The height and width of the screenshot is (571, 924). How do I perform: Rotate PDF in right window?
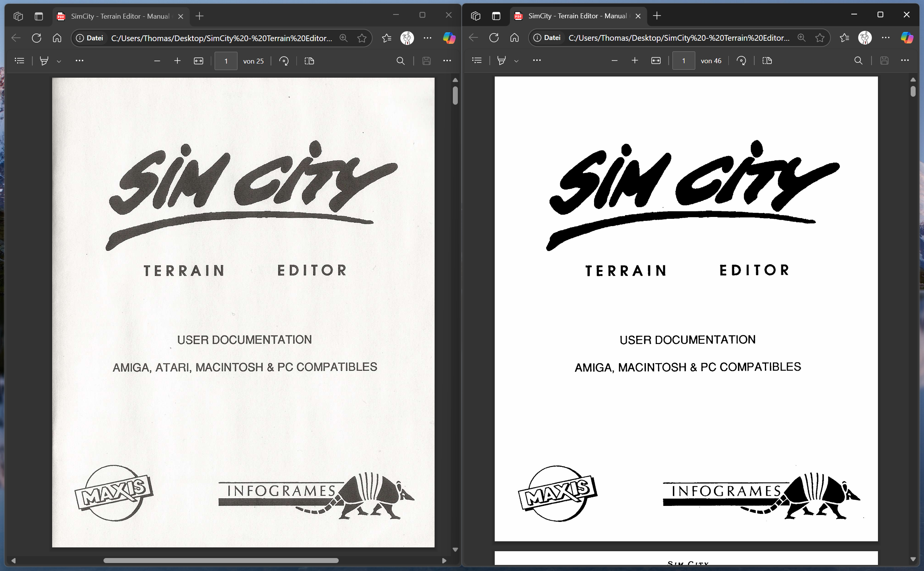click(x=741, y=61)
